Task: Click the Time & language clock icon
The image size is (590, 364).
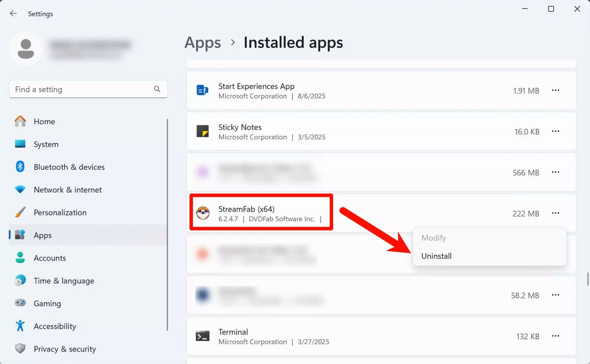Action: (20, 280)
